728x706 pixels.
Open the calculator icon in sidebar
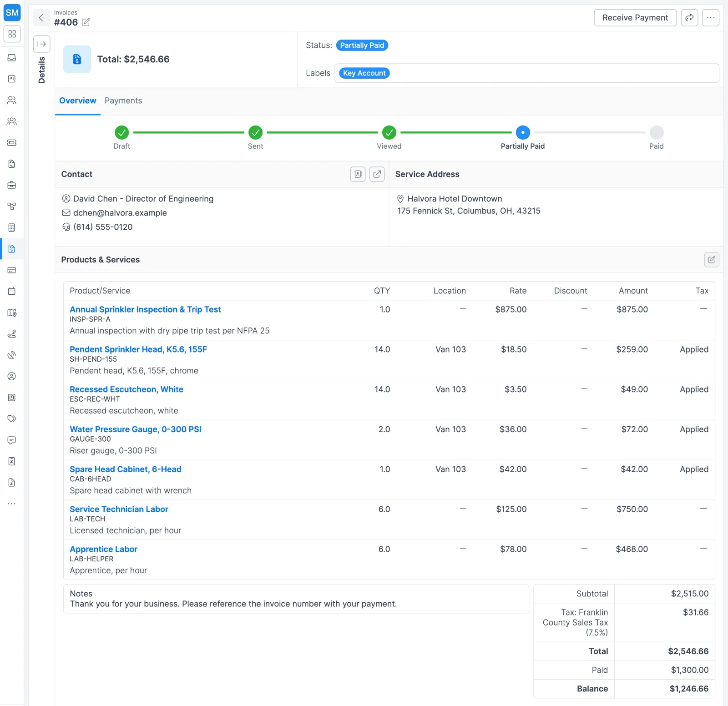point(12,227)
